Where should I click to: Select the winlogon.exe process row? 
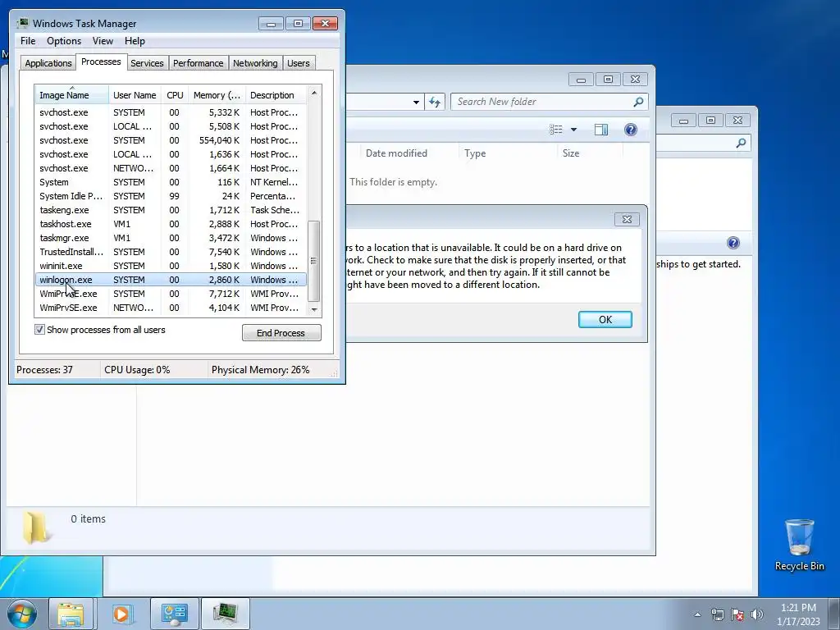[171, 280]
